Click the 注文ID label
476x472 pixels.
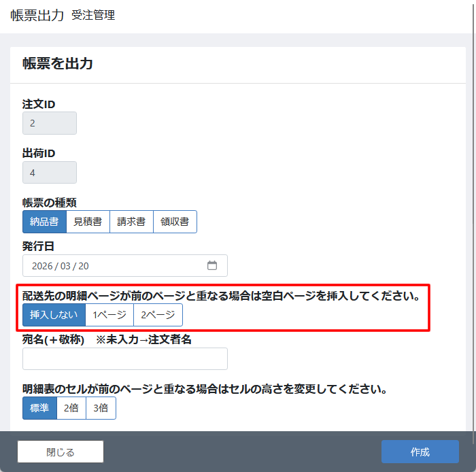point(39,104)
